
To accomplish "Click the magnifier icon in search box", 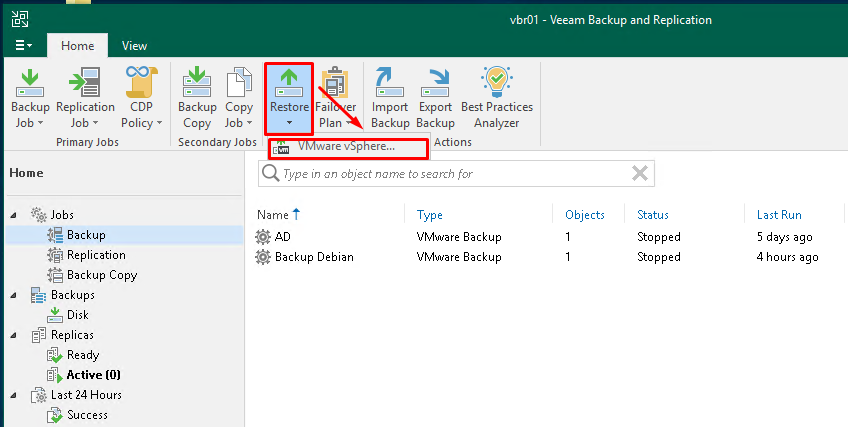I will 270,174.
